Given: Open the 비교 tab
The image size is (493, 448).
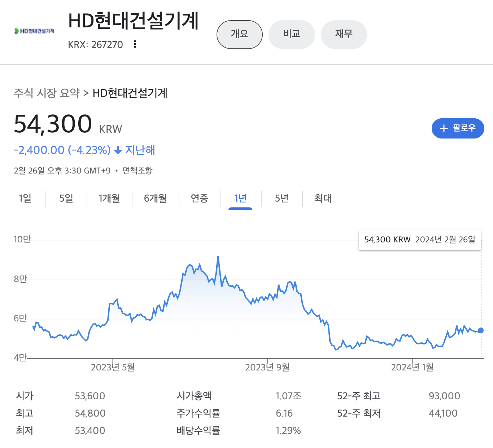Looking at the screenshot, I should (x=292, y=34).
